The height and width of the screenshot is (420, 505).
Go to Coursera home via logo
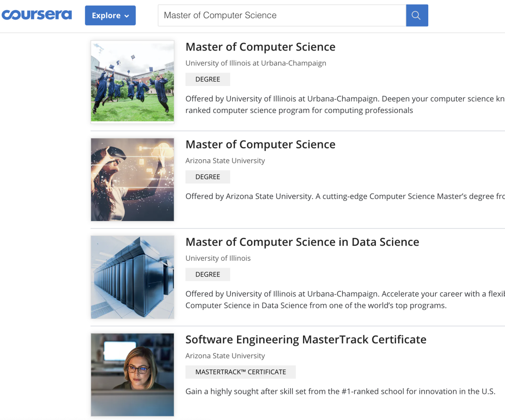tap(36, 15)
